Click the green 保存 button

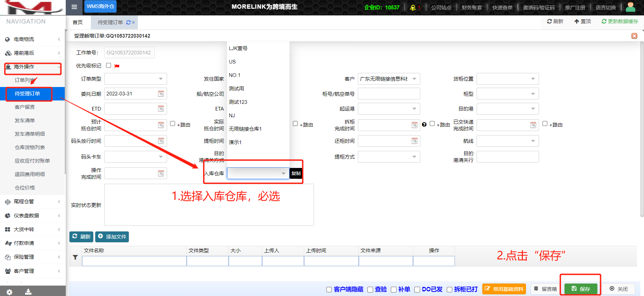click(581, 289)
